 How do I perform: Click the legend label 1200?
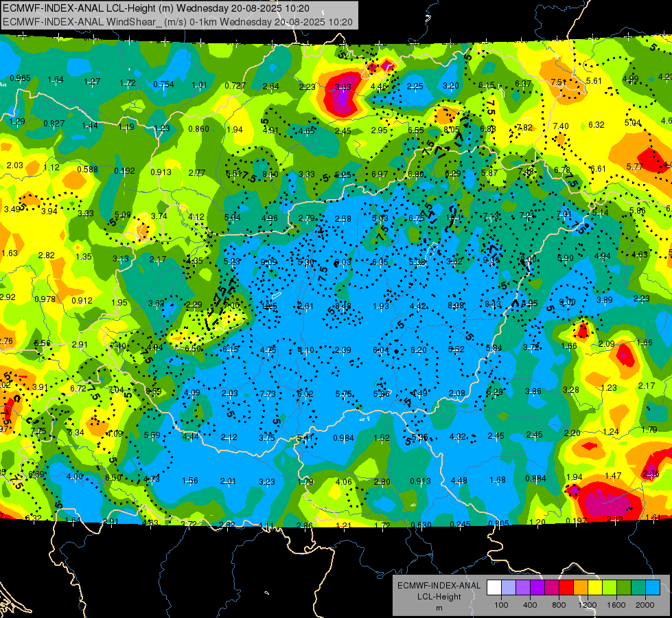coord(588,605)
